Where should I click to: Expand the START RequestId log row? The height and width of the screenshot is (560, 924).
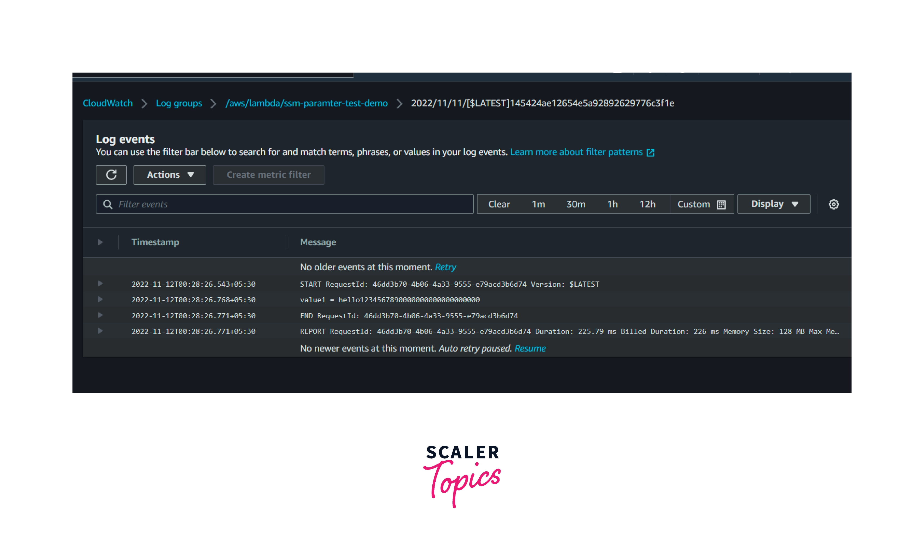100,284
